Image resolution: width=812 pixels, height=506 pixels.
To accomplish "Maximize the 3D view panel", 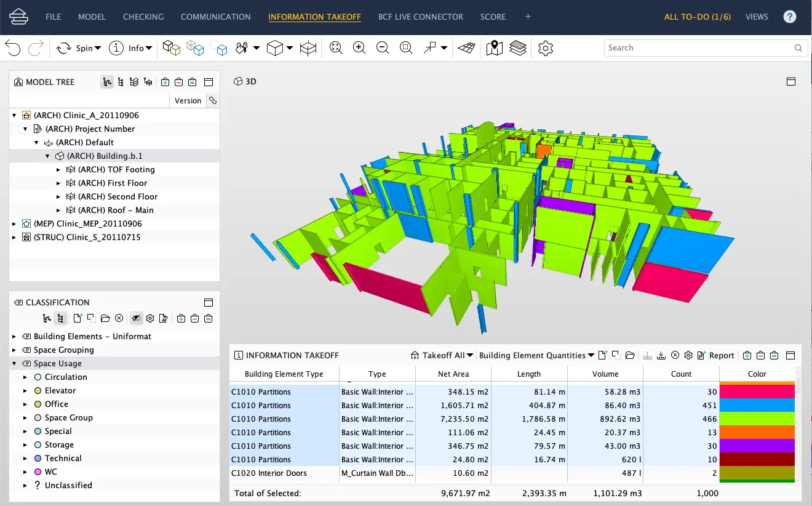I will 791,81.
